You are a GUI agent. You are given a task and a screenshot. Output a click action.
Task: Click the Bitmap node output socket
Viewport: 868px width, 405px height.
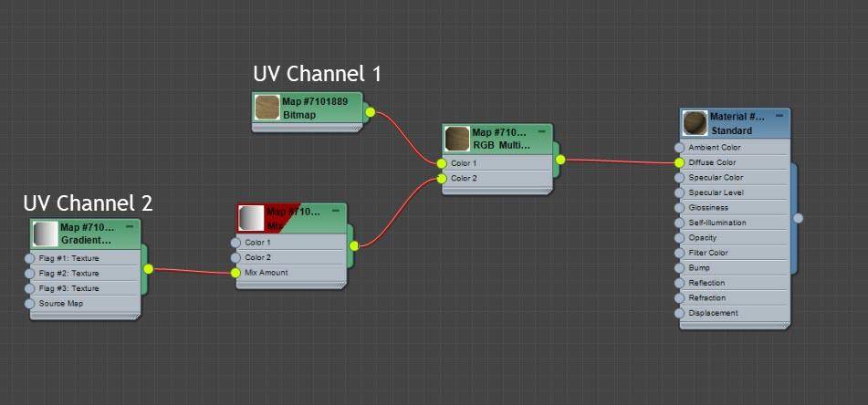370,112
